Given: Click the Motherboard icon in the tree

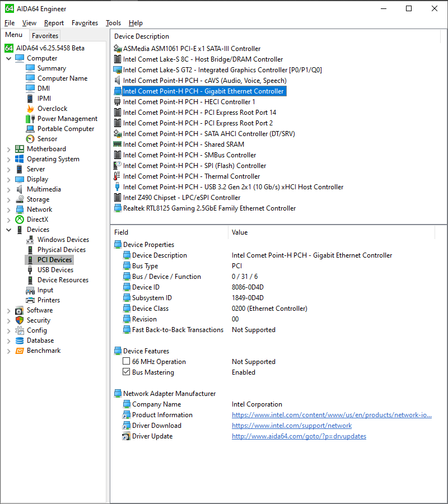Looking at the screenshot, I should click(x=20, y=149).
